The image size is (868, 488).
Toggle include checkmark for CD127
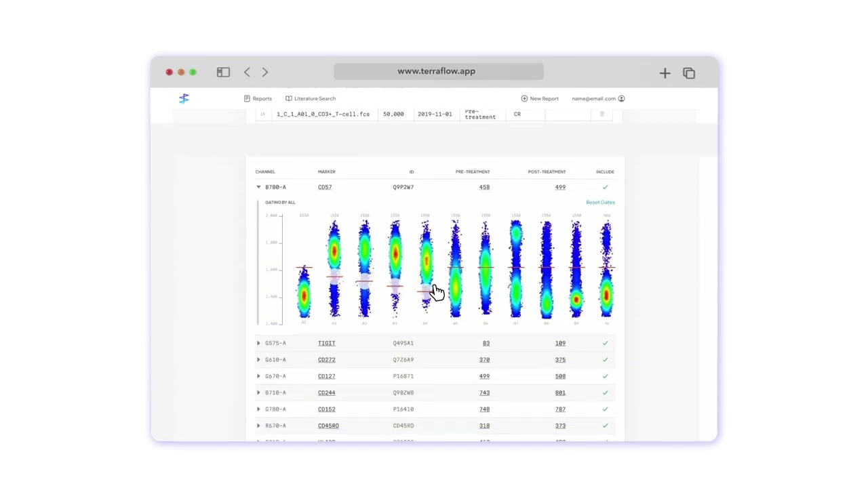click(605, 376)
